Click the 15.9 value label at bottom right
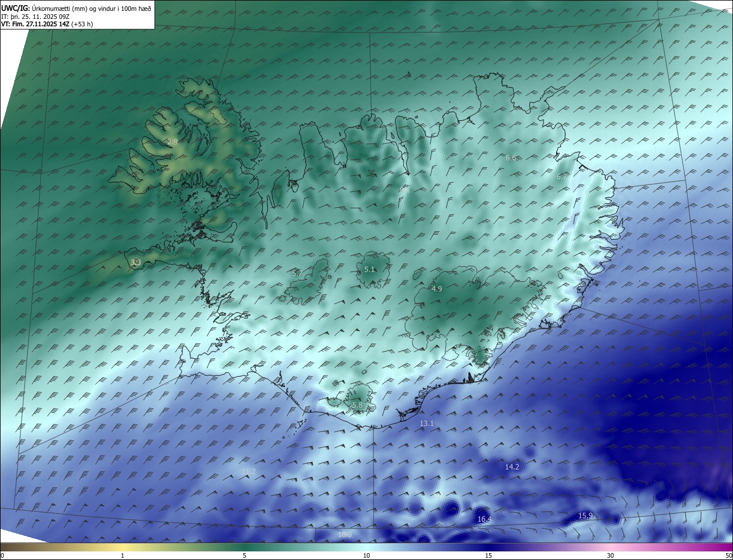This screenshot has width=733, height=560. point(585,515)
